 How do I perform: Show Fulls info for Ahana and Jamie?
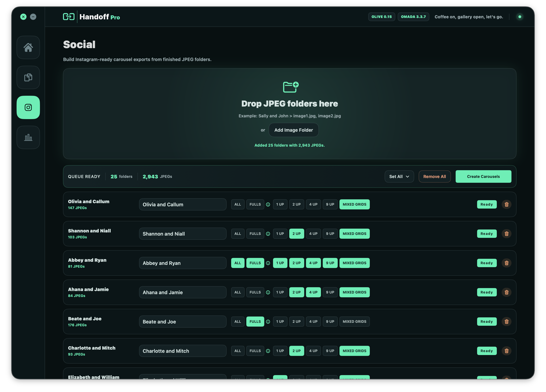pyautogui.click(x=268, y=292)
